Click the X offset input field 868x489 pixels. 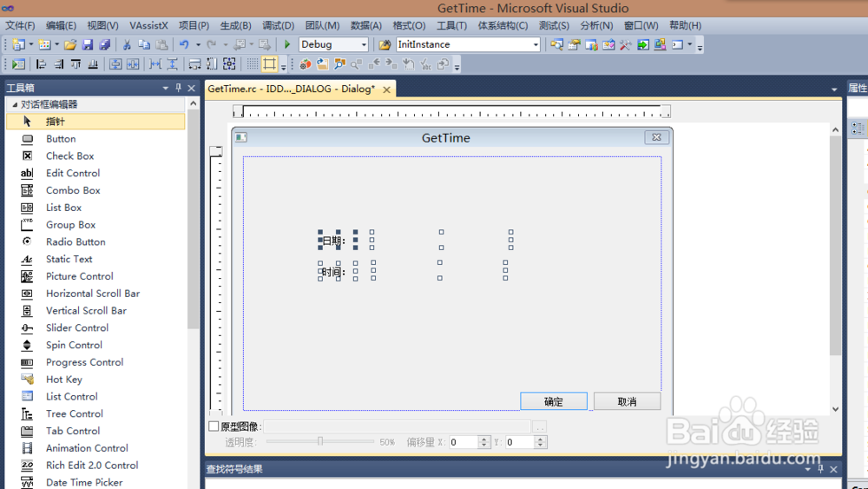tap(464, 442)
